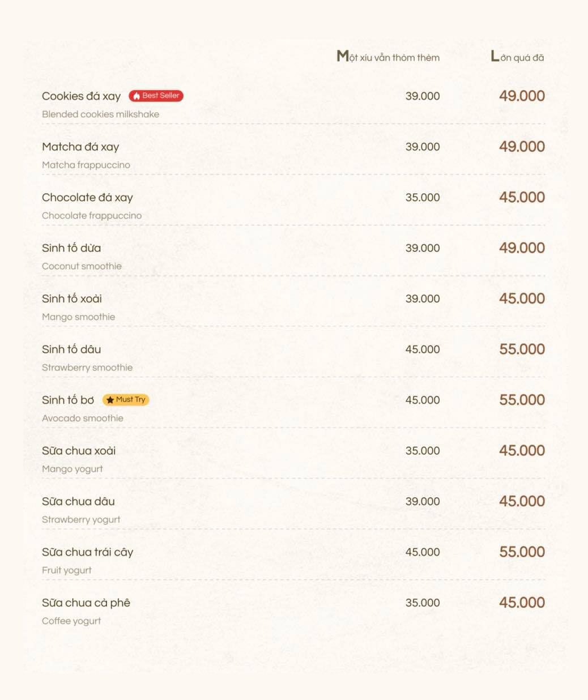Viewport: 588px width, 700px height.
Task: Open the Sinh tố xoài item
Action: pyautogui.click(x=72, y=298)
